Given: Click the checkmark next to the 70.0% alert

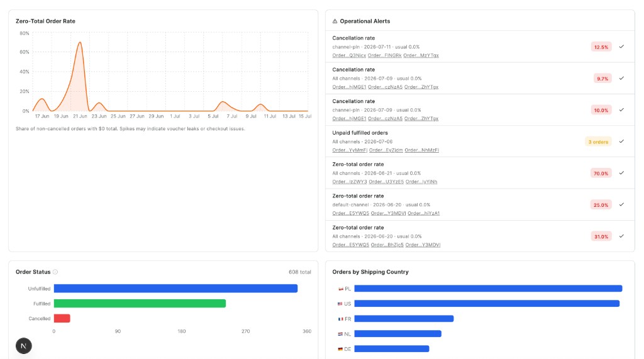Looking at the screenshot, I should [621, 173].
